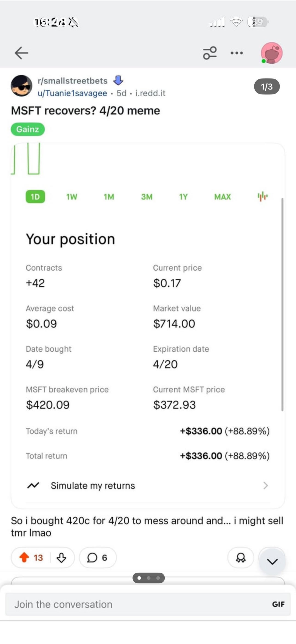Open the r/smallstreetbets subreddit link

click(73, 81)
